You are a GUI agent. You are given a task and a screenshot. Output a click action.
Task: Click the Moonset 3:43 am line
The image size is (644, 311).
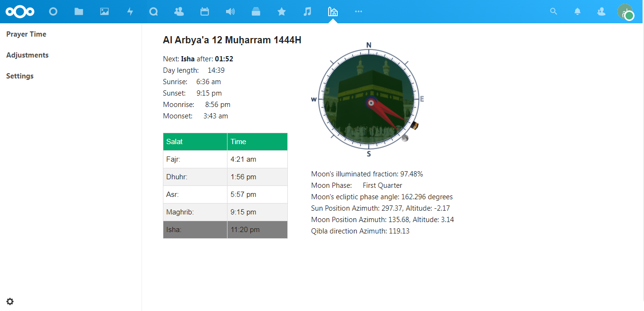195,116
